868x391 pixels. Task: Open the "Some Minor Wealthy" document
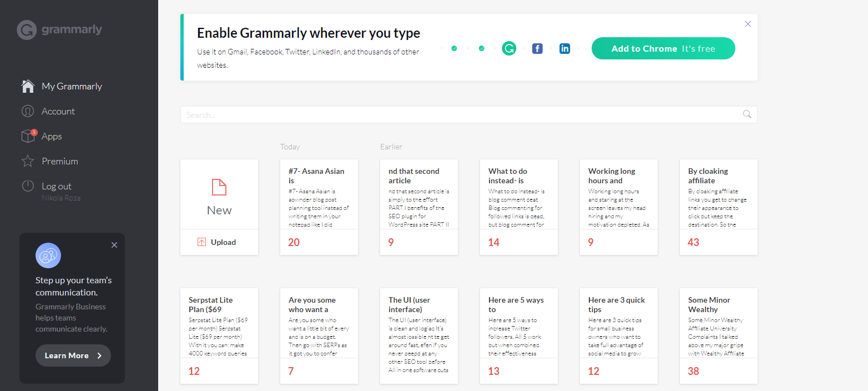point(719,336)
